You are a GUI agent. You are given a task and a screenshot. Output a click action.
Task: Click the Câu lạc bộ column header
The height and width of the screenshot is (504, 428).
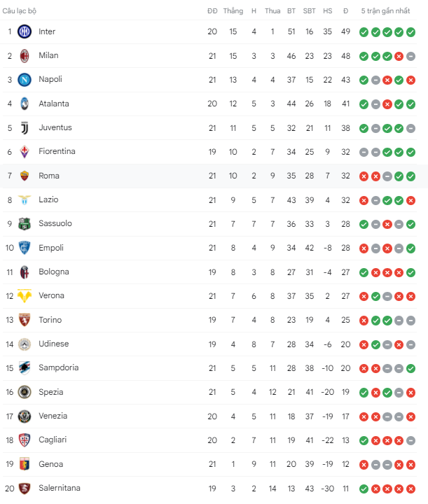20,11
